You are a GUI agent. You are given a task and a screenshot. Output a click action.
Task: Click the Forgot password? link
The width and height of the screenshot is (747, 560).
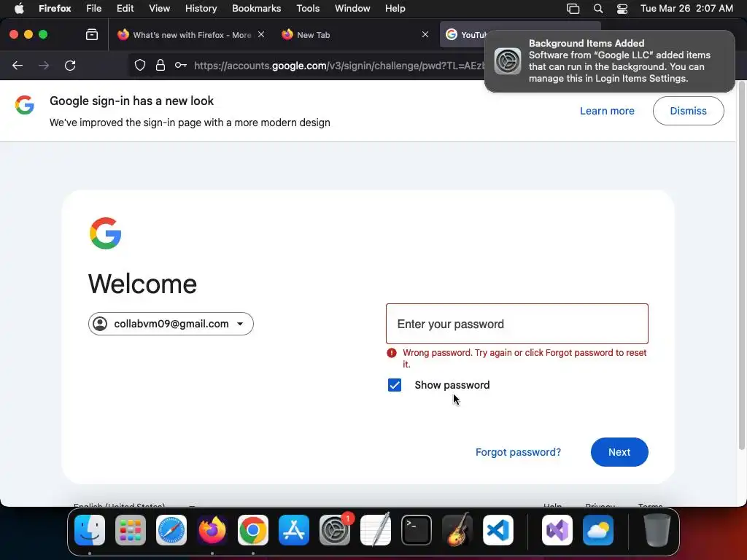coord(518,452)
